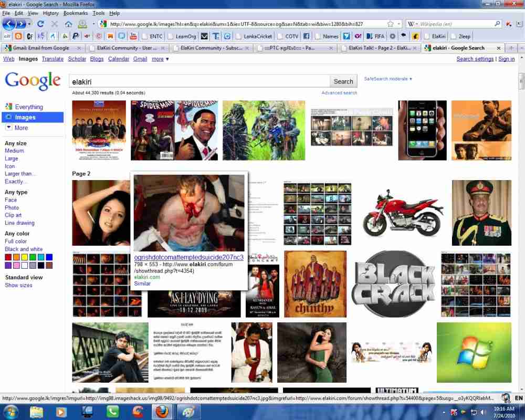This screenshot has width=525, height=420.
Task: Click the browser Back arrow button
Action: [x=9, y=24]
